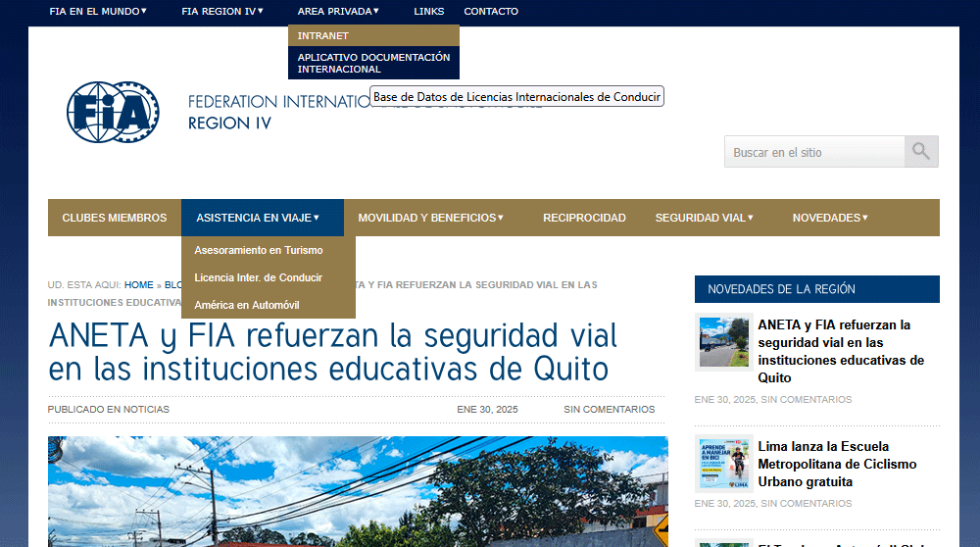980x547 pixels.
Task: Select Aplicativo Documentación Internacional item
Action: [373, 63]
